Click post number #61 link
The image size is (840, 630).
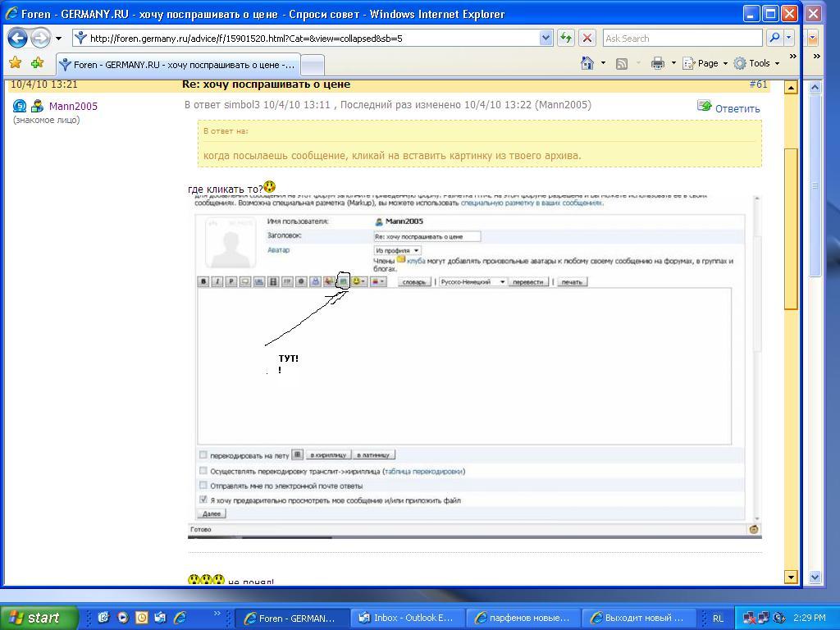758,84
